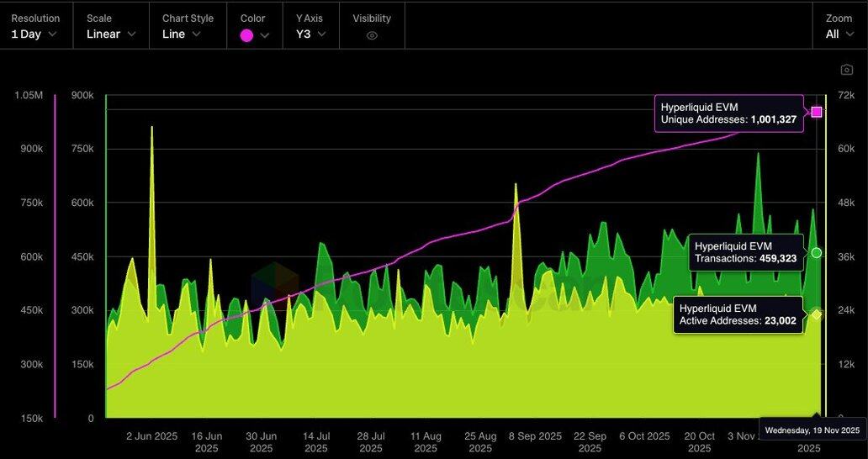Select the pink color swatch
Image resolution: width=868 pixels, height=459 pixels.
click(246, 35)
